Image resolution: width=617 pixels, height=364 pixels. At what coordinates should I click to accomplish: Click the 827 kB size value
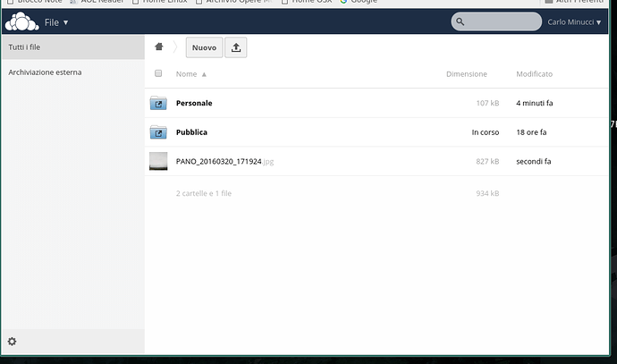tap(487, 161)
